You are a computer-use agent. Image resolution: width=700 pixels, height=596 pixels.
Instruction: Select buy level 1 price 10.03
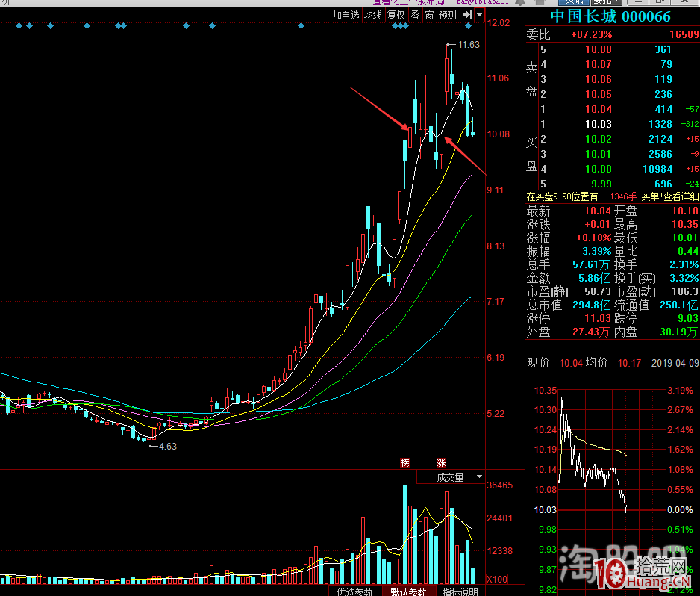pos(599,124)
